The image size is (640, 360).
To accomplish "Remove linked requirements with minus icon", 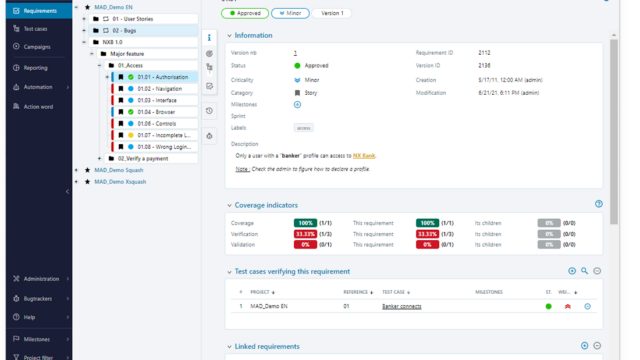I will pyautogui.click(x=597, y=346).
